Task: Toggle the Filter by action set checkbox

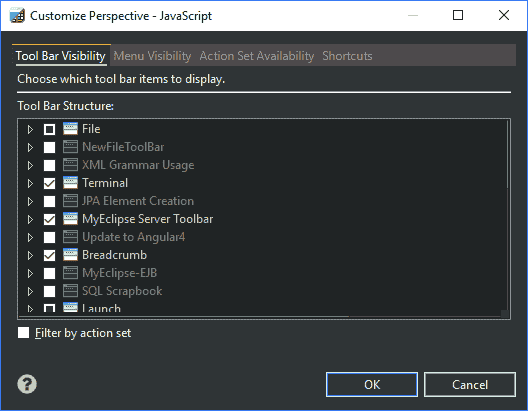Action: tap(23, 333)
